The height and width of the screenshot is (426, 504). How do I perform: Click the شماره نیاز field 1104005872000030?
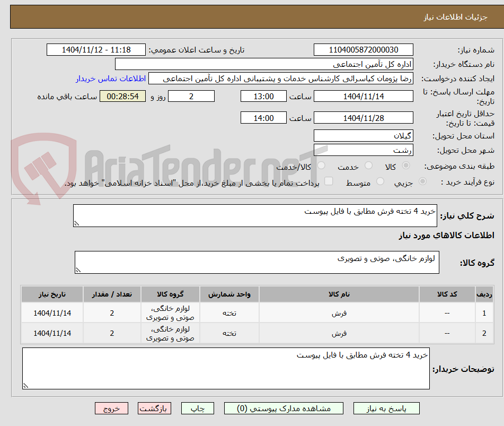(x=363, y=50)
